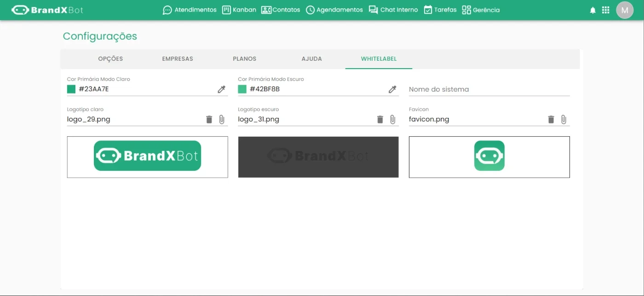Screen dimensions: 644x296
Task: Click the logo_29.png filename
Action: [x=89, y=119]
